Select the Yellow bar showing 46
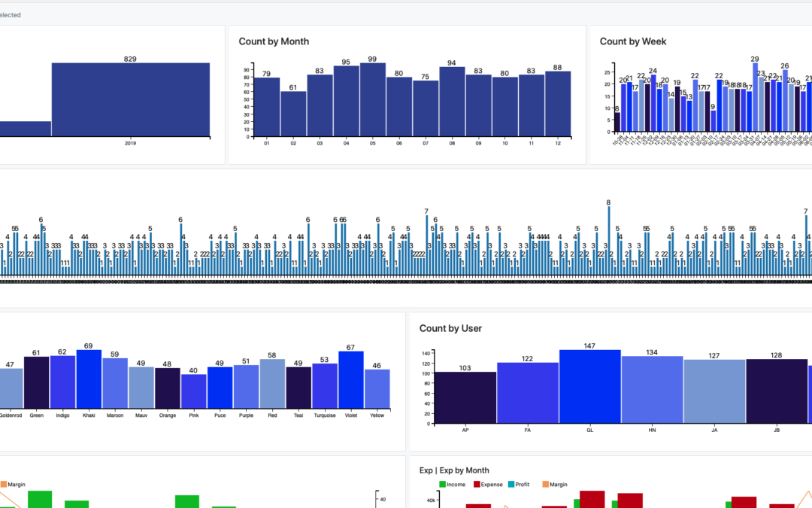 (x=377, y=389)
